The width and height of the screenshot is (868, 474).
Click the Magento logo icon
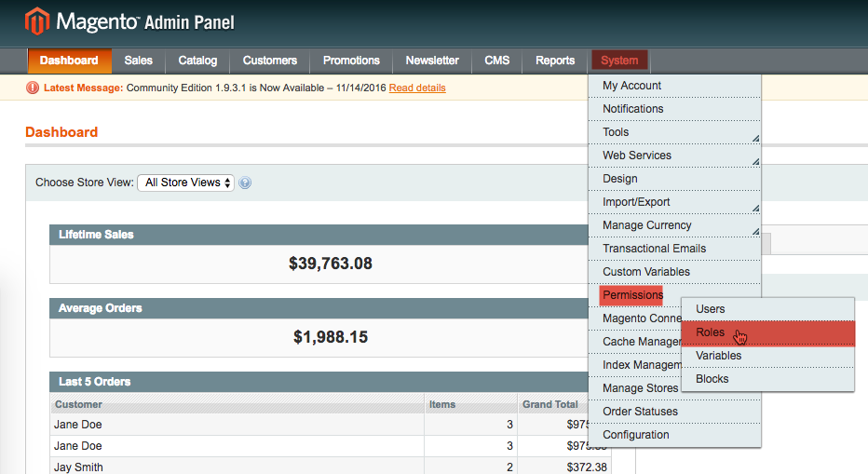pos(37,21)
